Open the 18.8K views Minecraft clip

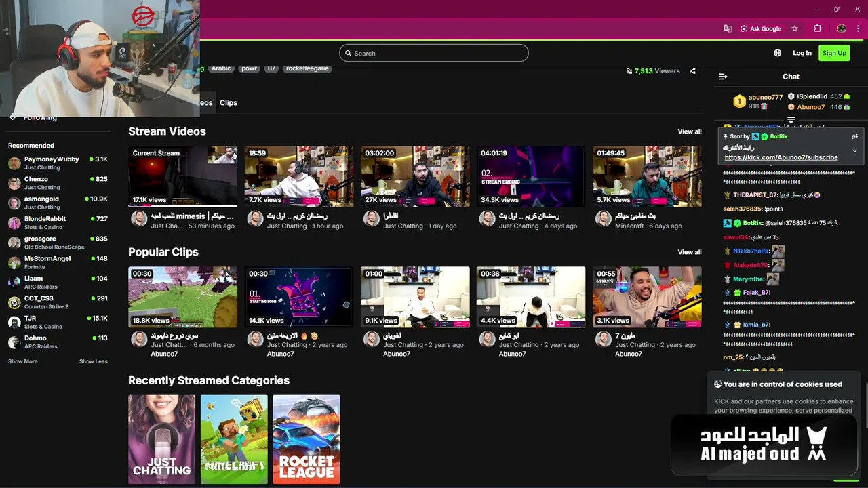coord(183,297)
